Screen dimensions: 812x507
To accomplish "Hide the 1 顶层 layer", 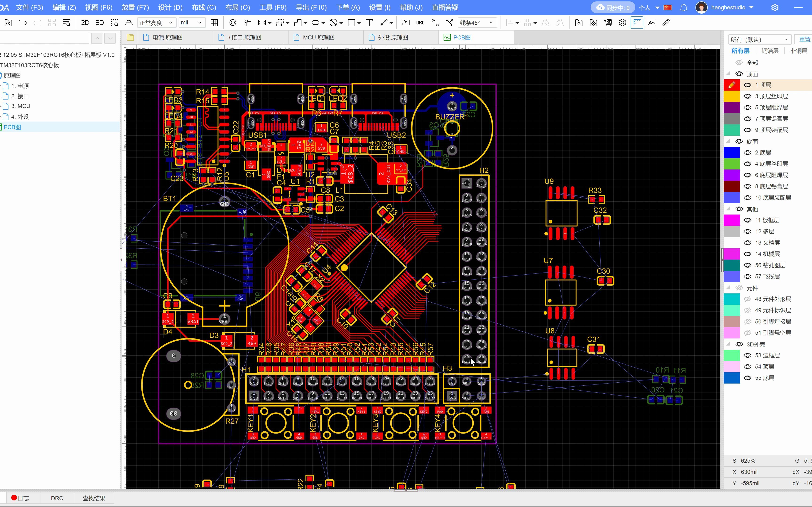I will [748, 85].
